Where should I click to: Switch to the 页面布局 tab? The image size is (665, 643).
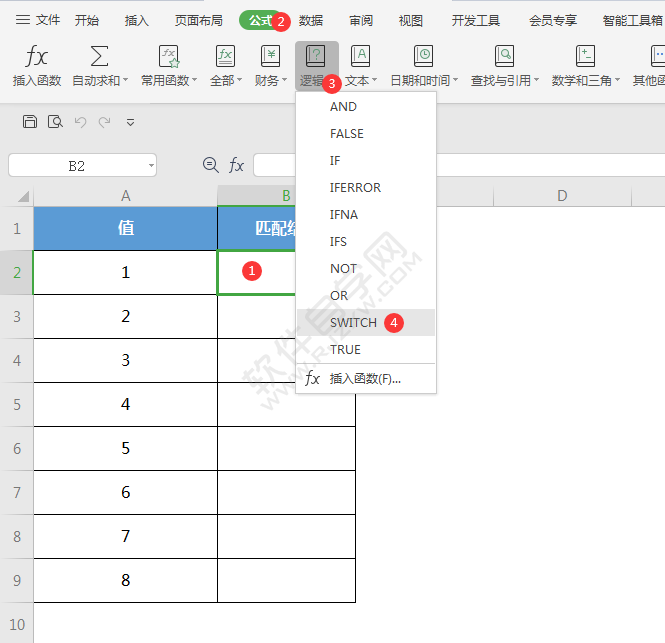[x=199, y=20]
